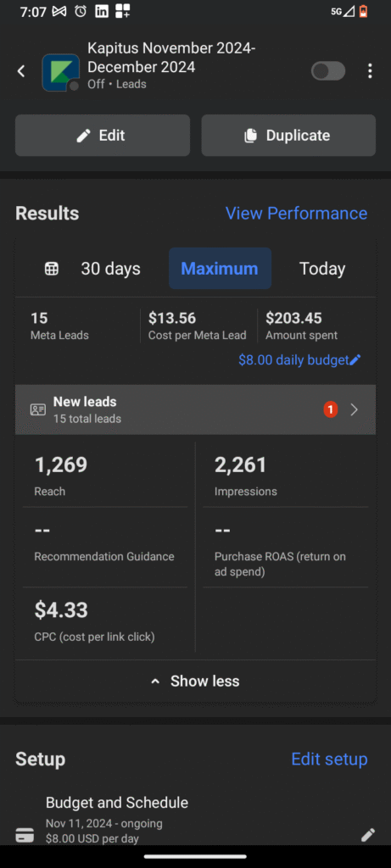
Task: Tap the battery icon in status bar
Action: [363, 11]
